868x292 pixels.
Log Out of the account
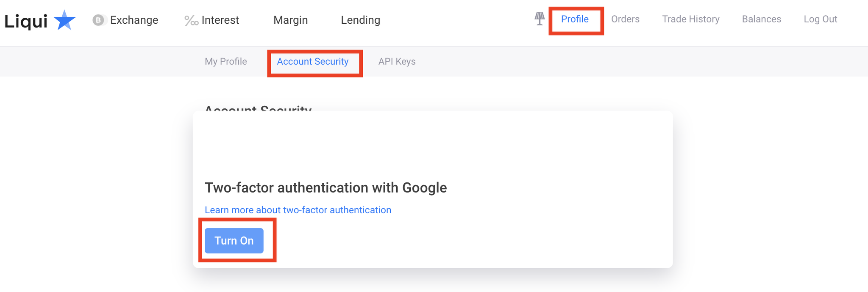tap(821, 19)
